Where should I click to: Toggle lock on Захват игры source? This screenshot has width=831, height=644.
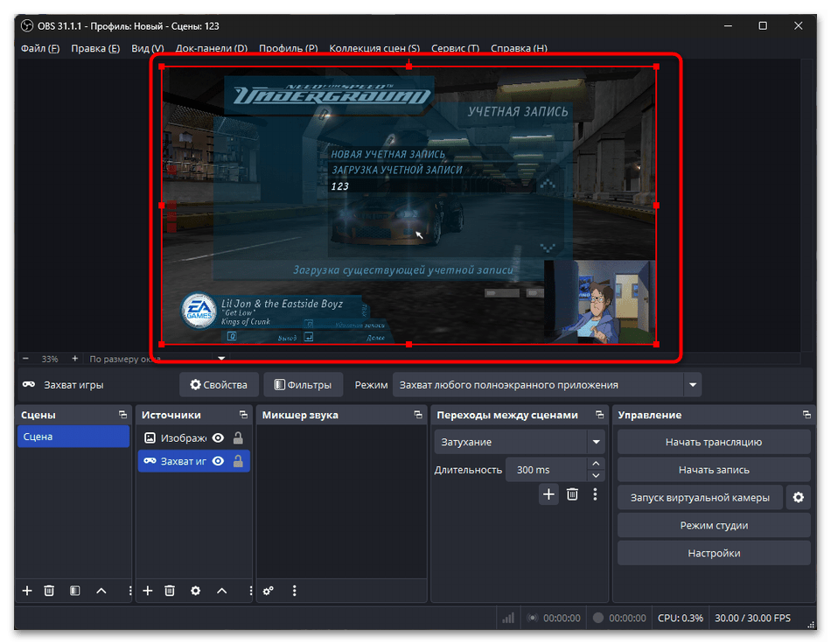click(x=238, y=461)
